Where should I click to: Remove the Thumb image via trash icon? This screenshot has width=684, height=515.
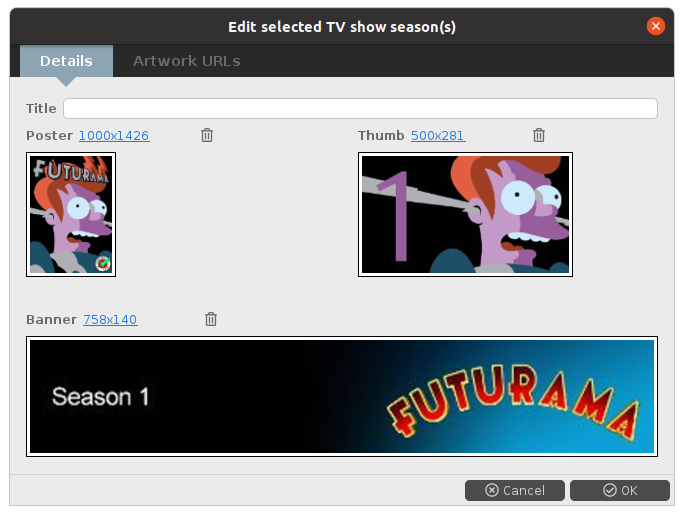539,135
